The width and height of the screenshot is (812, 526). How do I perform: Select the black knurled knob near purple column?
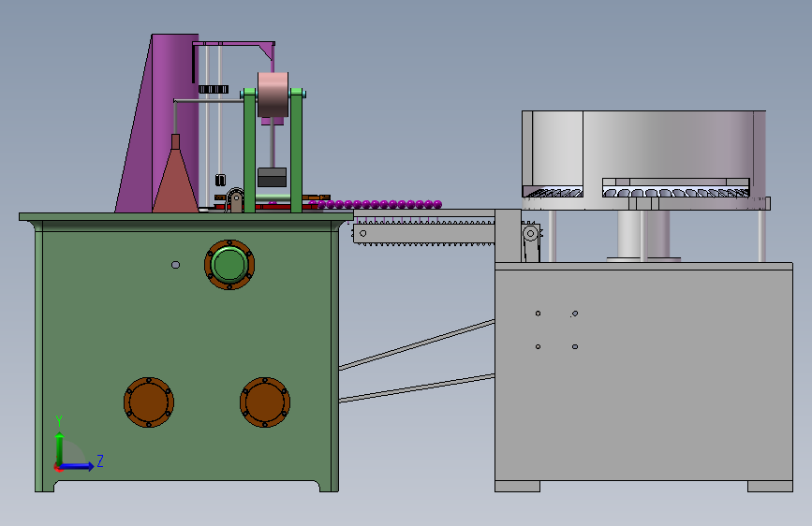pos(214,90)
